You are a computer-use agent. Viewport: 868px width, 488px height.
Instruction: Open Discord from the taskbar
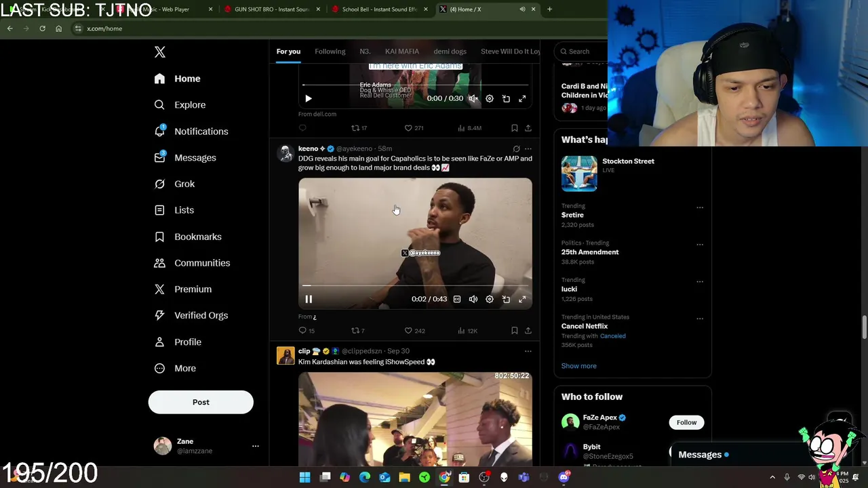[x=564, y=478]
